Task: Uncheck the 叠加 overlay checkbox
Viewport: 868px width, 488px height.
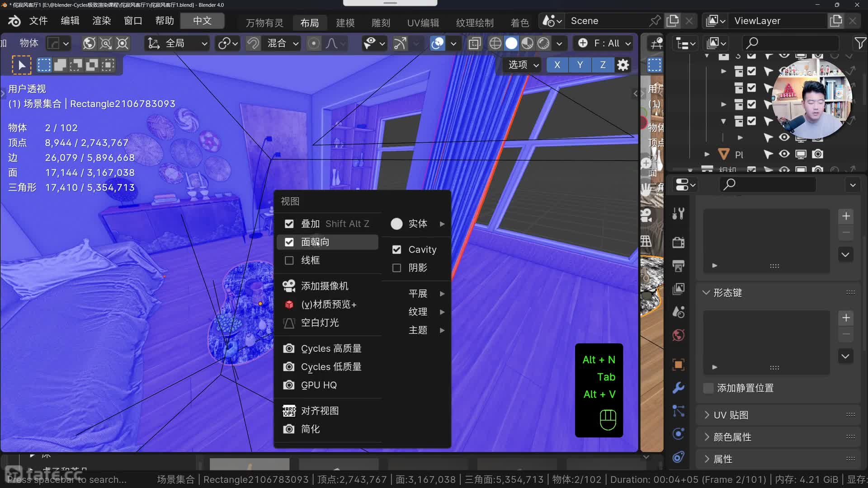Action: [289, 224]
